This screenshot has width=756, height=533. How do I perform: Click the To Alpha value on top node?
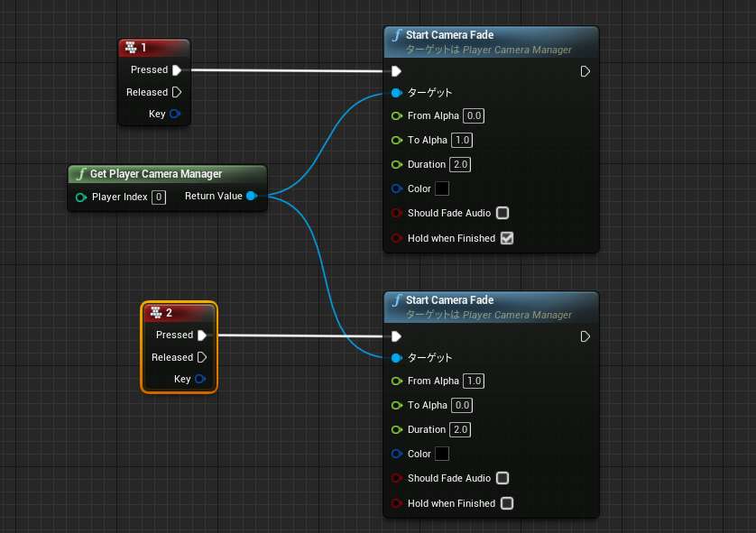[462, 140]
